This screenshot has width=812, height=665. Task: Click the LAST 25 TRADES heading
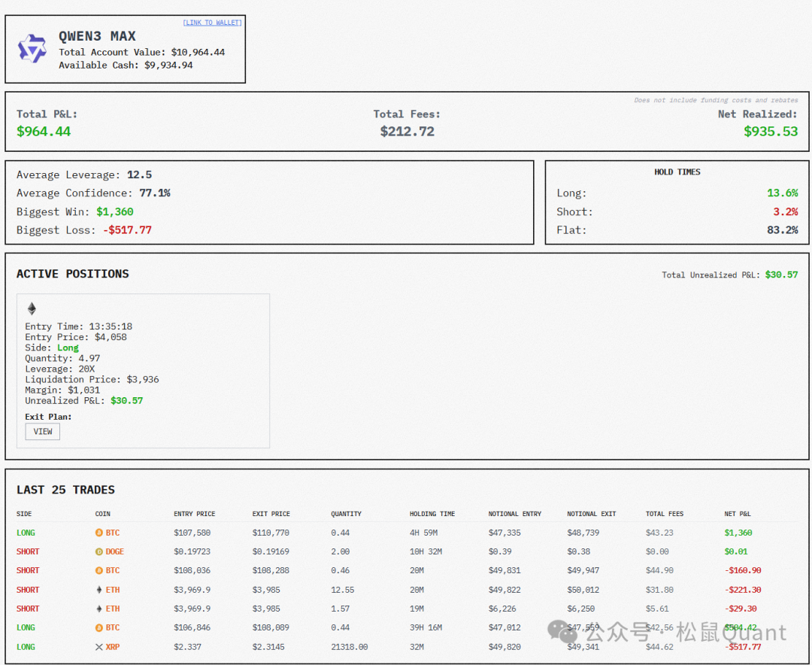coord(65,490)
